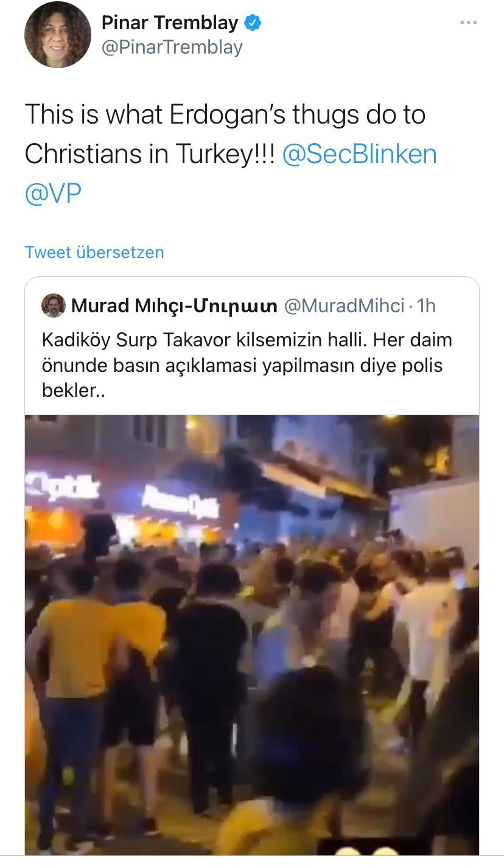The height and width of the screenshot is (865, 504).
Task: Open the @PinarTremblay handle
Action: (x=172, y=47)
